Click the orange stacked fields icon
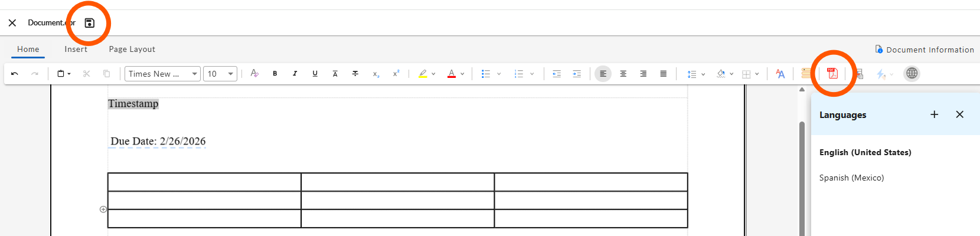 [806, 74]
